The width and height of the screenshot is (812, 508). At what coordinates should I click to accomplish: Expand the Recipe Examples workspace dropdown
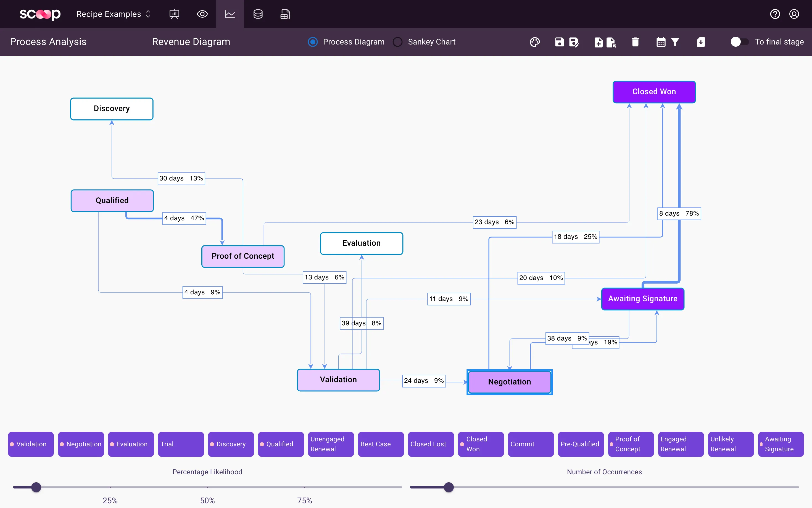click(x=114, y=14)
